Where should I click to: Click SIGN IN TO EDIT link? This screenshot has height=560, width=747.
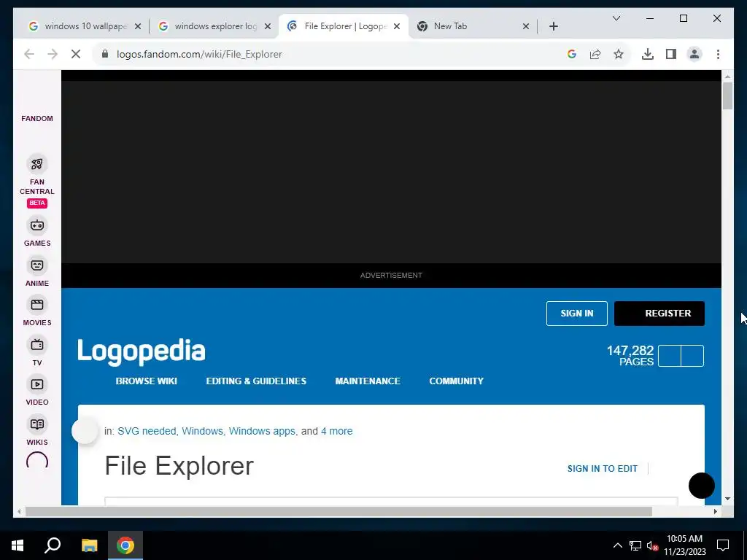click(602, 469)
